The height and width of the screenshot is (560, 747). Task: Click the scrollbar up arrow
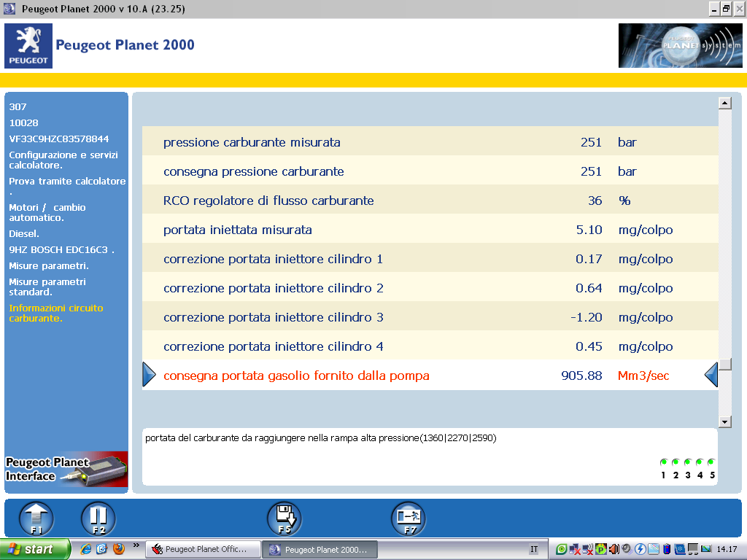[724, 103]
